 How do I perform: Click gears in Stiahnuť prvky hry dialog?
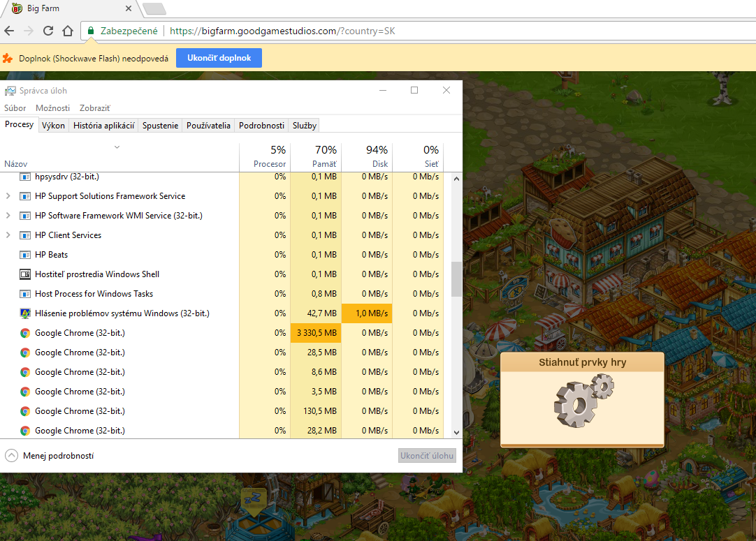pyautogui.click(x=583, y=401)
